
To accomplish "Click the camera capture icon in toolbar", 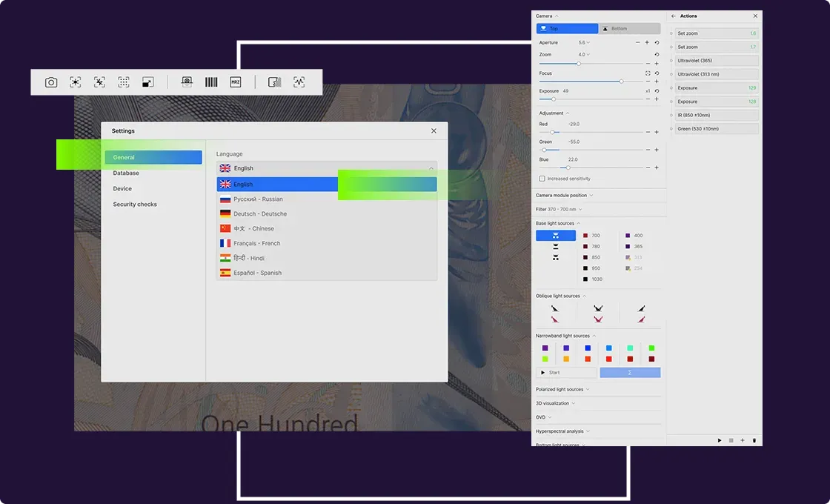I will [51, 82].
